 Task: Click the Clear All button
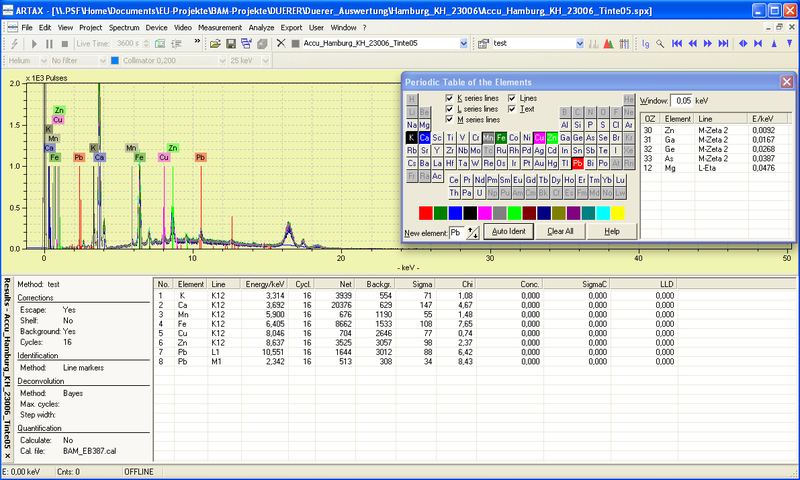pos(560,231)
